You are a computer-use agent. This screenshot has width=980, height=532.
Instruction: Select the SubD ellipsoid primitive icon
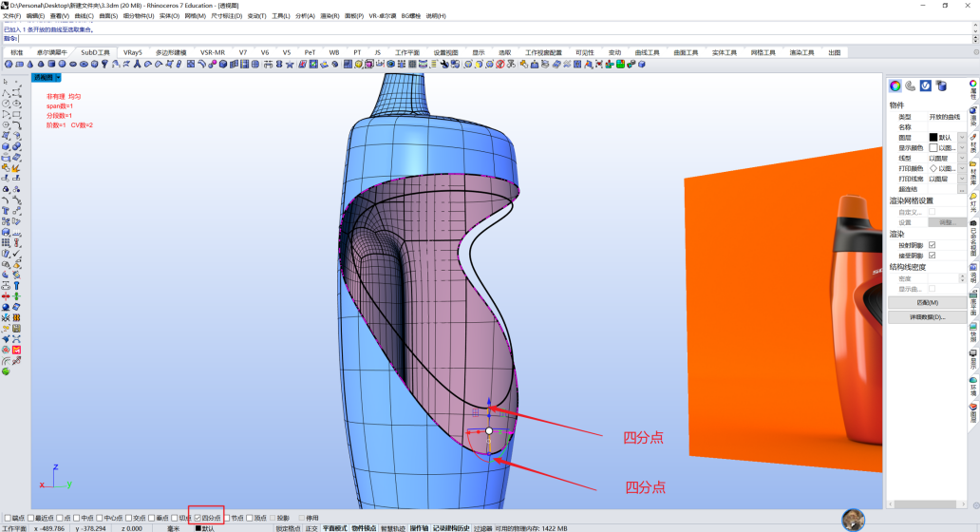pos(73,64)
